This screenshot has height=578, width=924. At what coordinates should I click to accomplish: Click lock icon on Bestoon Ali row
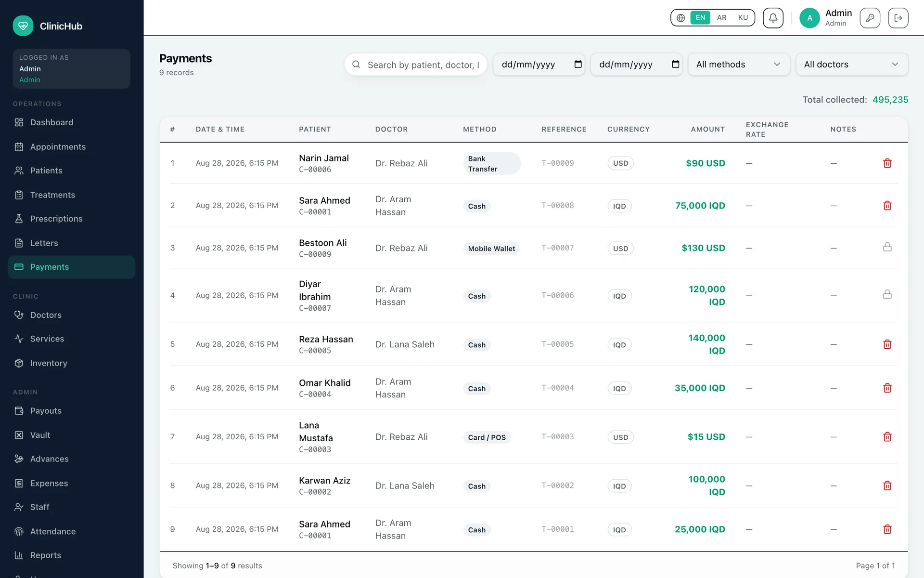(x=887, y=247)
